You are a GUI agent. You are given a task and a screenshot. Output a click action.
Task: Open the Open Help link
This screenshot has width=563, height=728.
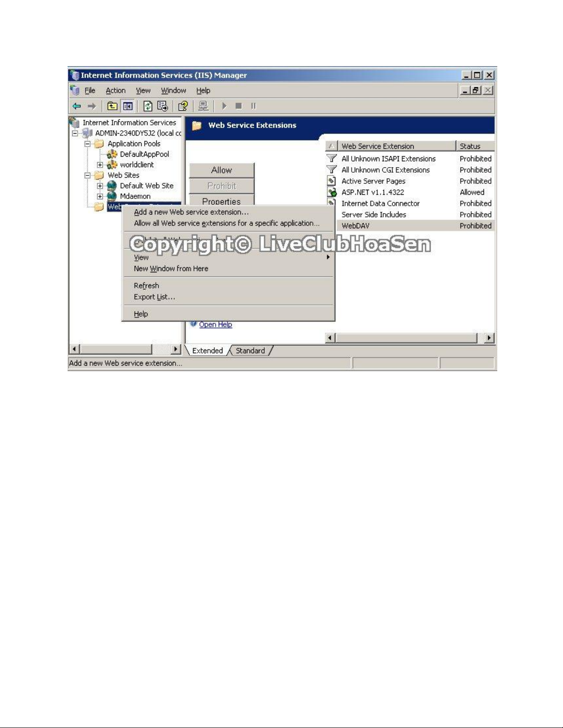coord(216,324)
